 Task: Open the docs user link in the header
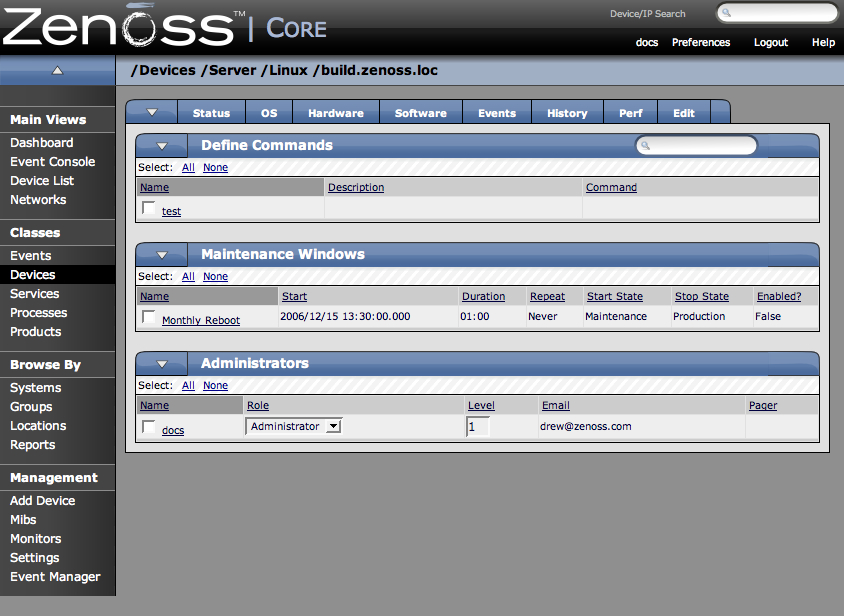(x=647, y=42)
